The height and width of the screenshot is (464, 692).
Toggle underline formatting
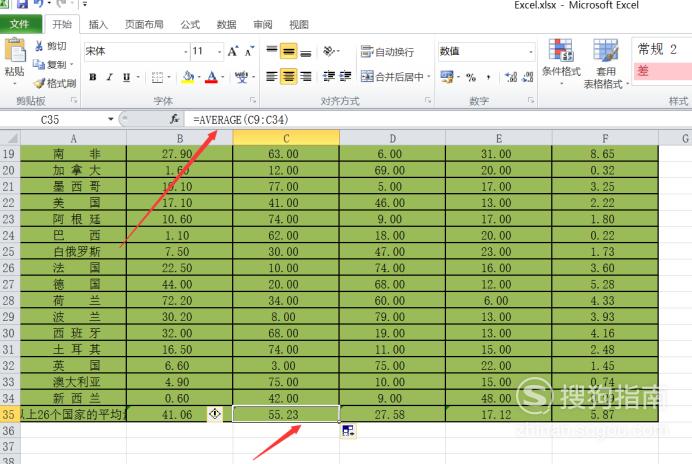(x=126, y=77)
